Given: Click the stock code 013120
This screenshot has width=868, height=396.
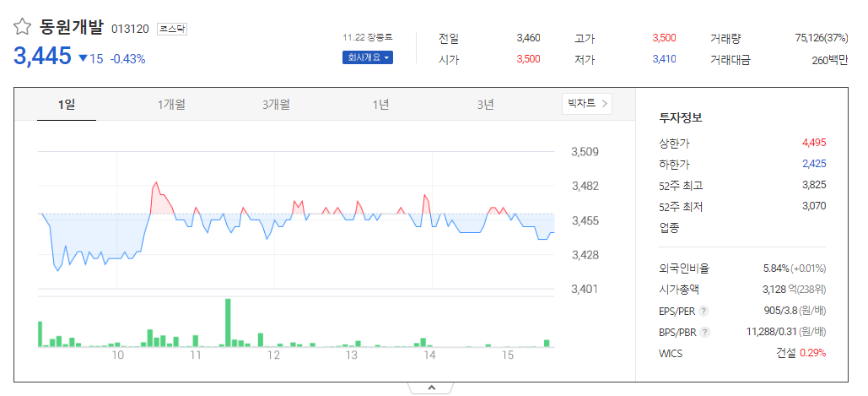Looking at the screenshot, I should (x=130, y=29).
